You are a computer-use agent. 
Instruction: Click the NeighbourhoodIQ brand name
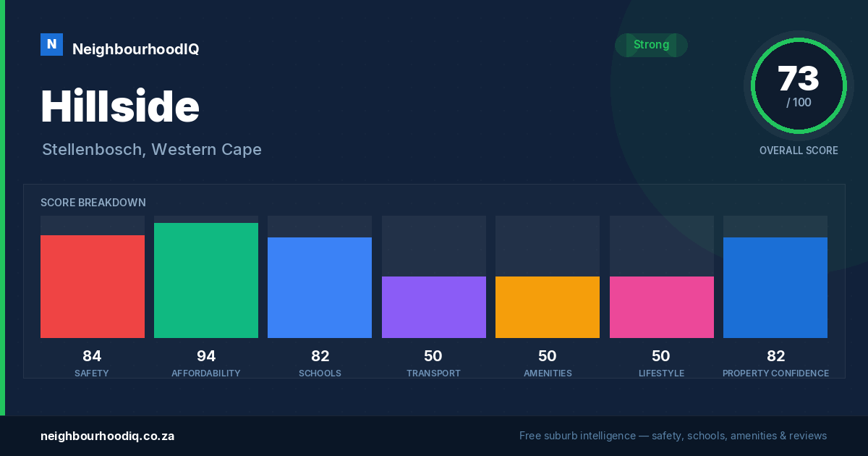click(x=135, y=49)
